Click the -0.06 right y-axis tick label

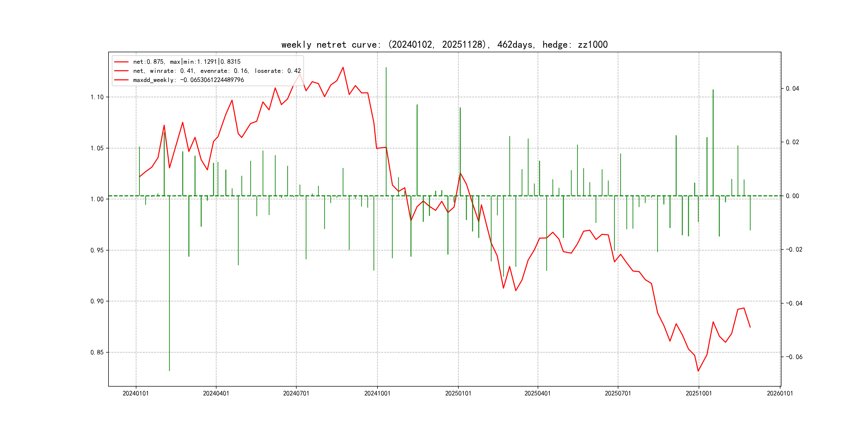(x=794, y=357)
